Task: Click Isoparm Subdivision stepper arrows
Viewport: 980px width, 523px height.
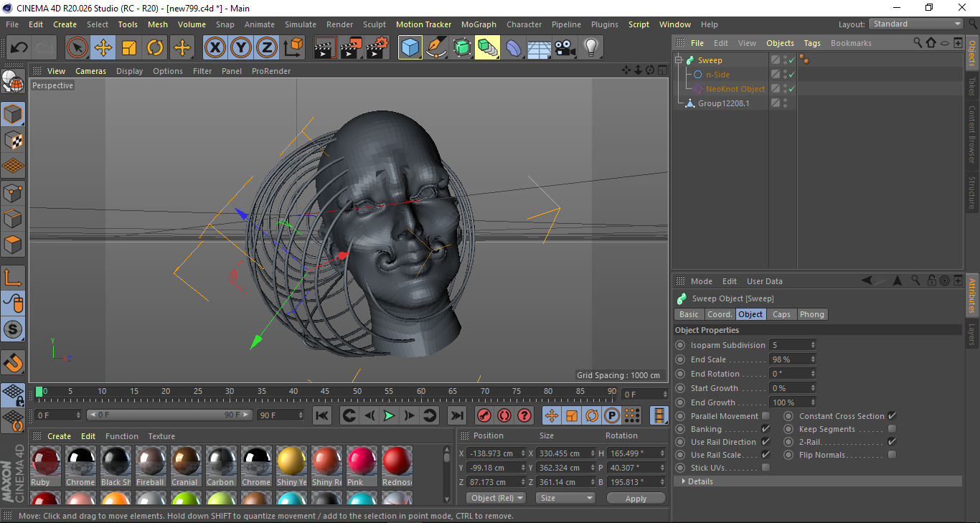Action: (x=813, y=345)
